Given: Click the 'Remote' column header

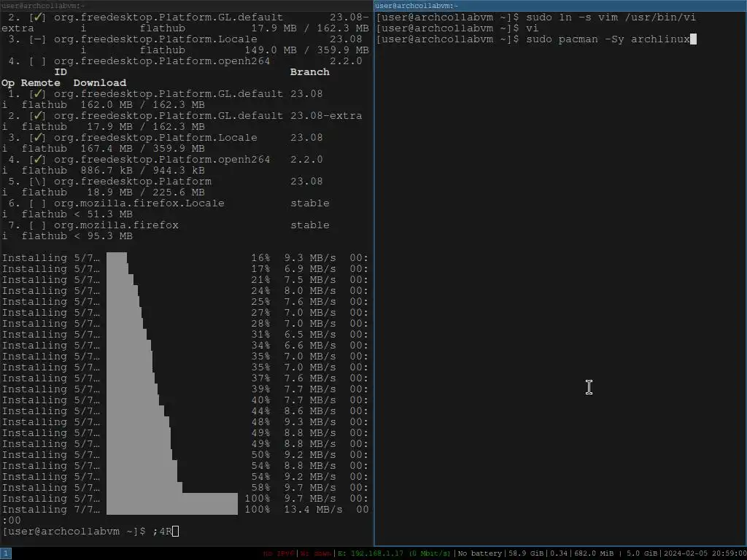Looking at the screenshot, I should click(x=41, y=83).
